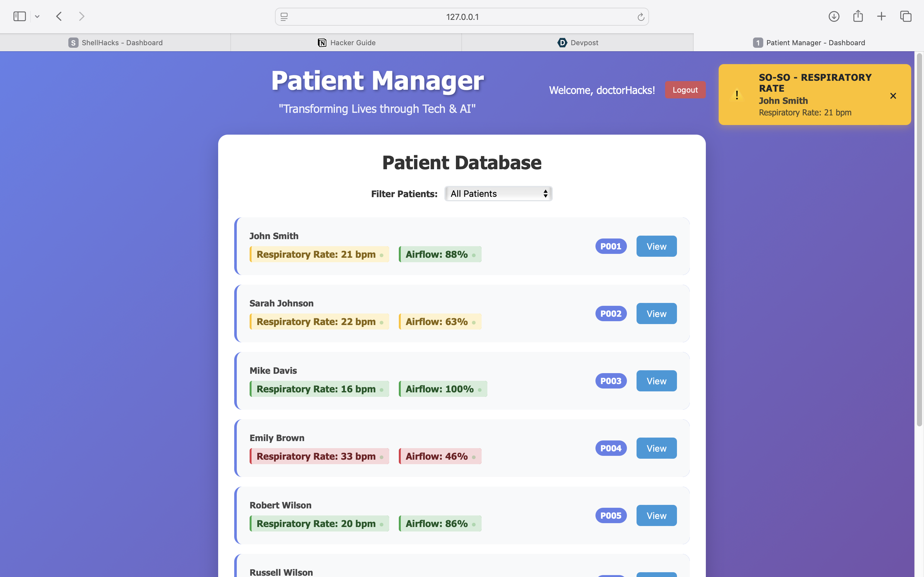Switch to the ShellHacks - Dashboard tab
The image size is (924, 577).
(x=115, y=43)
